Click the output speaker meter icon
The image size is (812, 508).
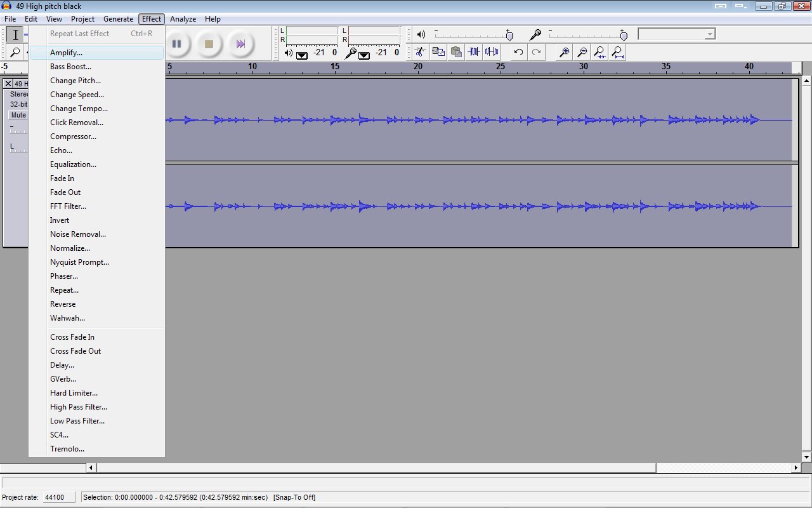(289, 53)
